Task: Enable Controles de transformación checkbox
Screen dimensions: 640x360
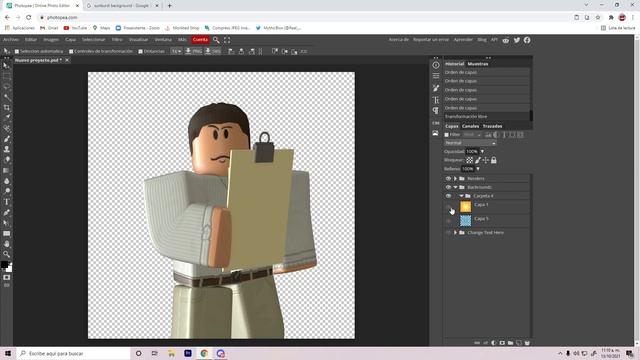Action: pos(71,51)
